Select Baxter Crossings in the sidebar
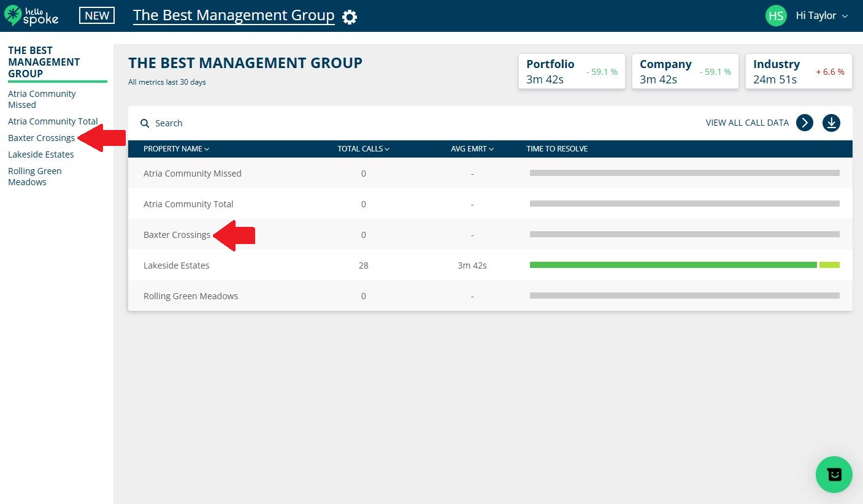Viewport: 863px width, 504px height. [41, 137]
